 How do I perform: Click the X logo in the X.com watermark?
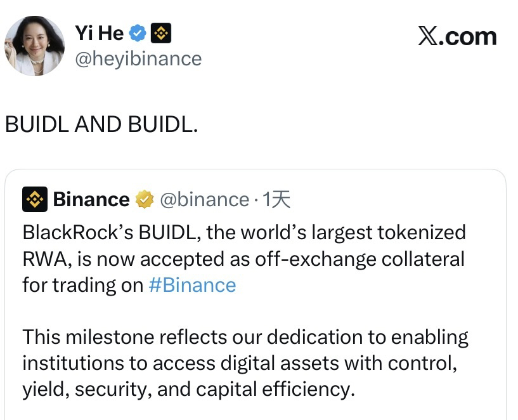click(x=429, y=36)
